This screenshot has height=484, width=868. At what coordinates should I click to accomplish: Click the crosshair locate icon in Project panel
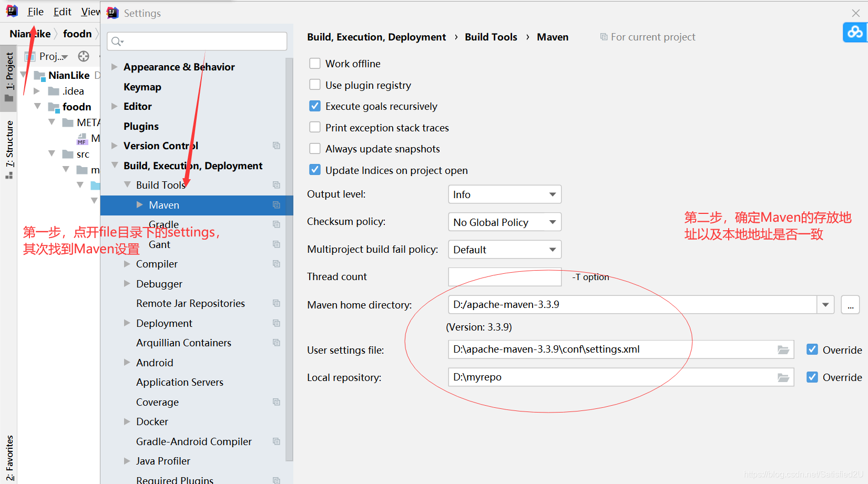tap(83, 56)
